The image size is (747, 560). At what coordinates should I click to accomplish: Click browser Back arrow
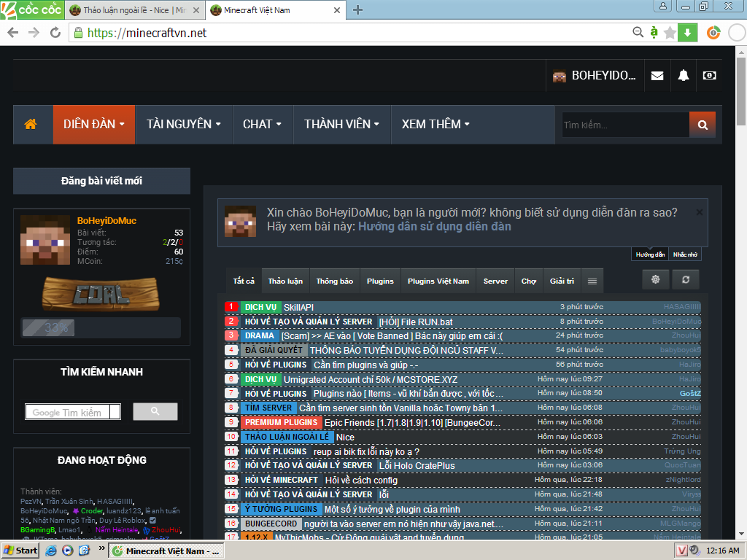tap(13, 33)
